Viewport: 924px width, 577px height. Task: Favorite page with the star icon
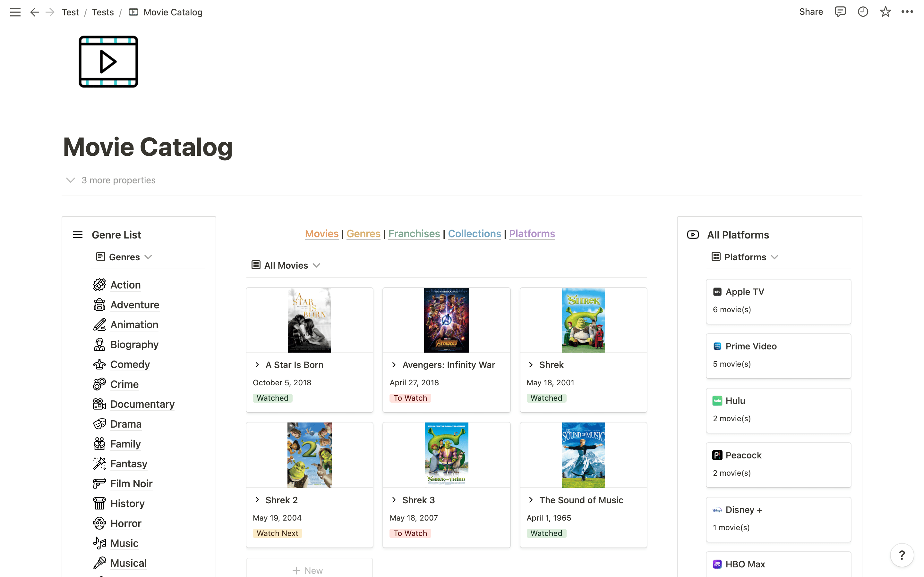tap(886, 12)
